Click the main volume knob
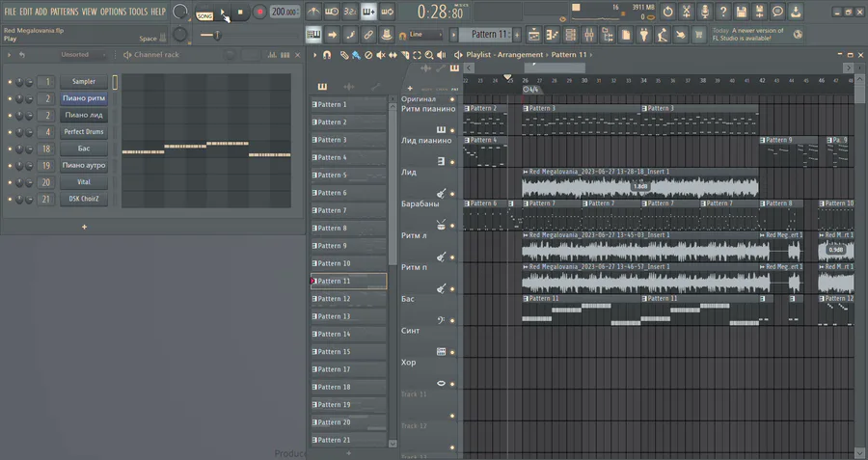868x460 pixels. pyautogui.click(x=180, y=11)
